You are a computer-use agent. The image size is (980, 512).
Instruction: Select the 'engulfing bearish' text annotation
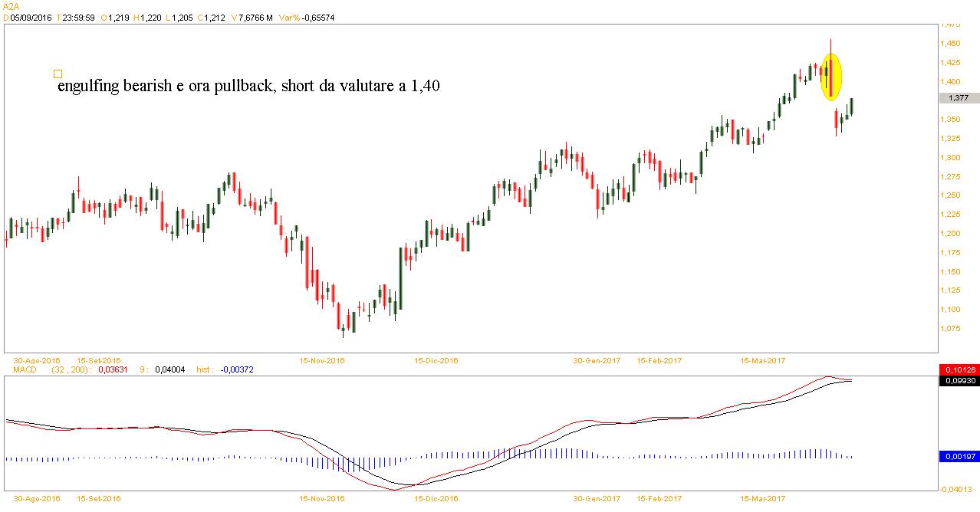click(248, 87)
